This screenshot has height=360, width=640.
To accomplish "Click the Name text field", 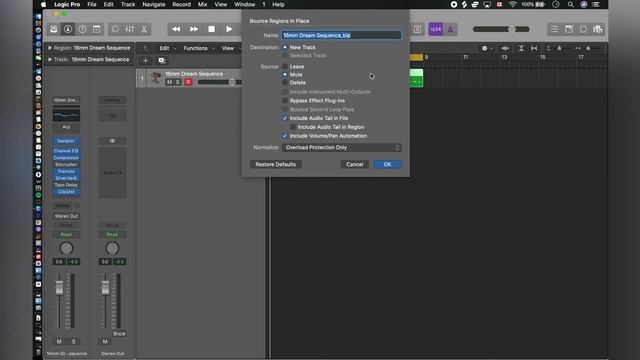I will (x=341, y=36).
